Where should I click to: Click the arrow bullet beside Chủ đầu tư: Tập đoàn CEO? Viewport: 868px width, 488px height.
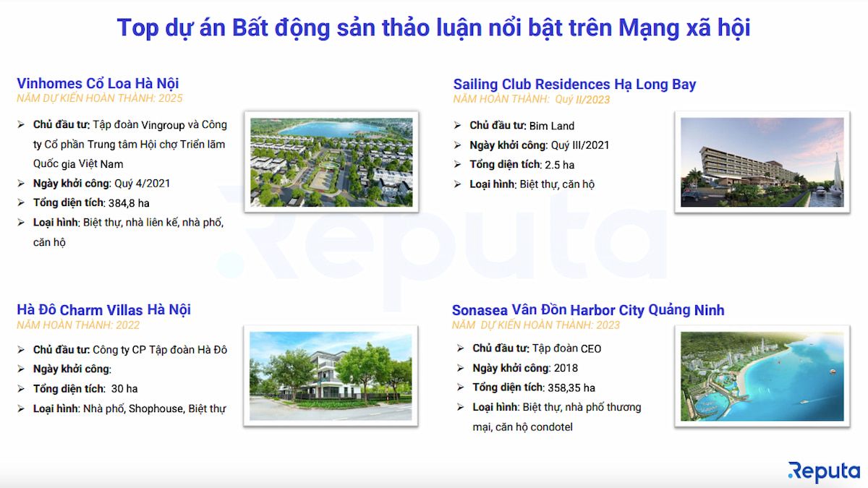[x=460, y=348]
